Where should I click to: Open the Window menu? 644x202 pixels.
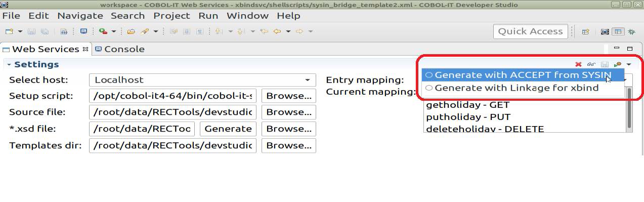tap(247, 16)
